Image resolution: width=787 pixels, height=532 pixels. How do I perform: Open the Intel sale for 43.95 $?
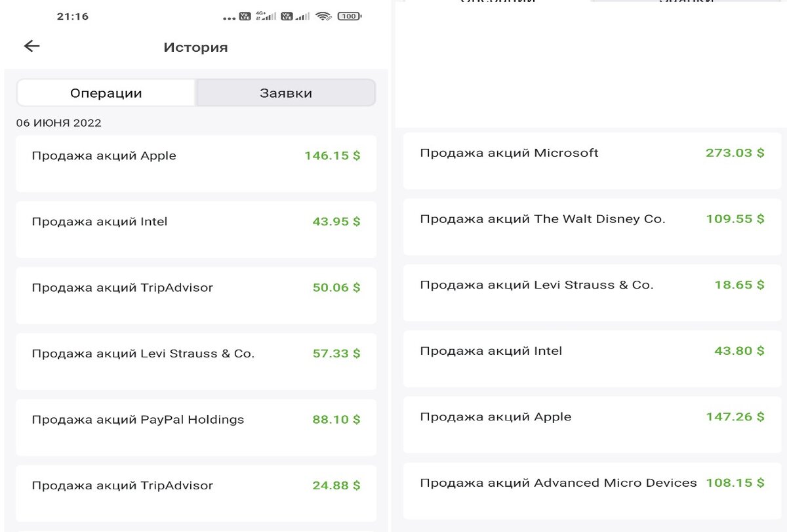pyautogui.click(x=196, y=229)
